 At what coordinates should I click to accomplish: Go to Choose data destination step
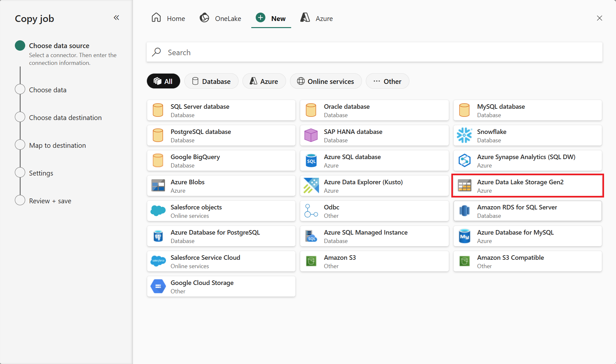tap(65, 118)
